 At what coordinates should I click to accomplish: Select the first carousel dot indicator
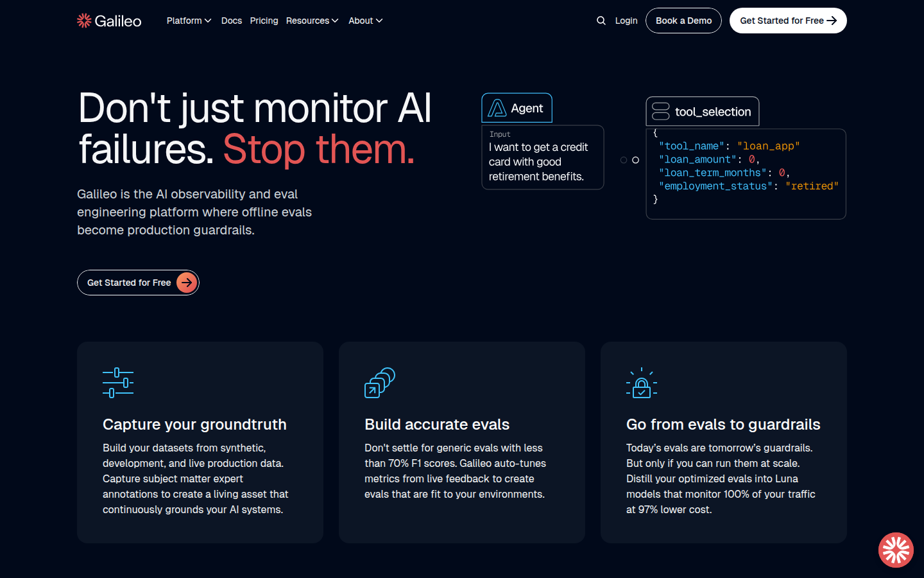[624, 160]
